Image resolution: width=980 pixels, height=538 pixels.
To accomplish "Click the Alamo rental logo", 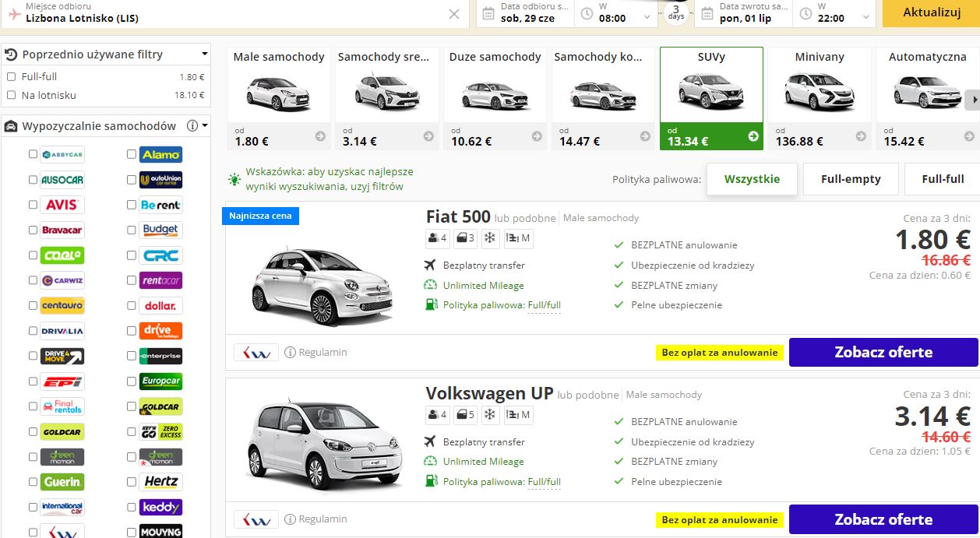I will click(x=161, y=154).
